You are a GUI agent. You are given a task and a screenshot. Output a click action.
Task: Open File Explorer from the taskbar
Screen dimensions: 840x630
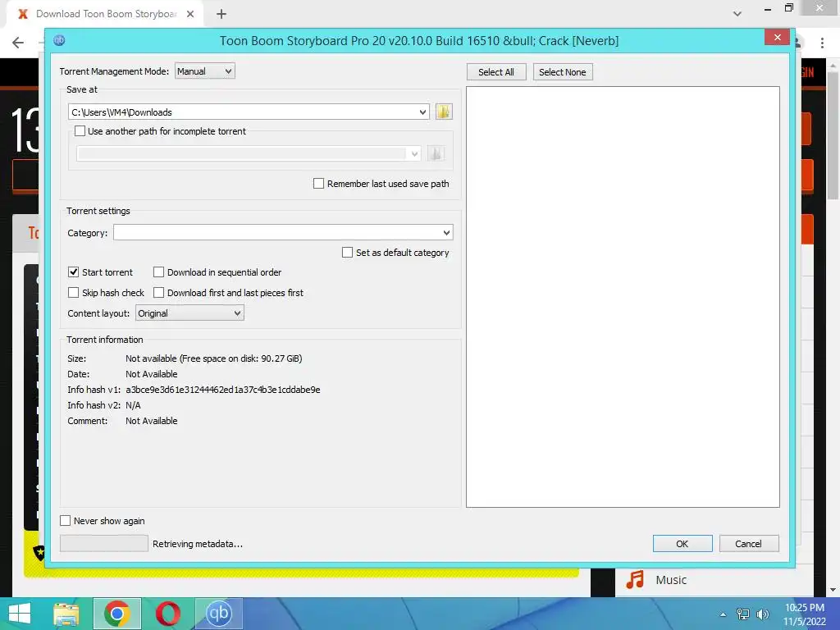click(x=66, y=614)
